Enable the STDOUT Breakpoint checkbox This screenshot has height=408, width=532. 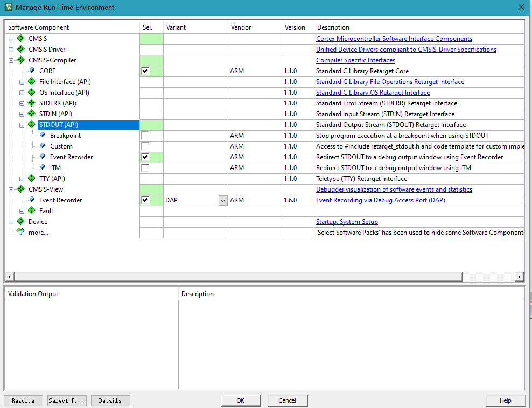pyautogui.click(x=145, y=136)
